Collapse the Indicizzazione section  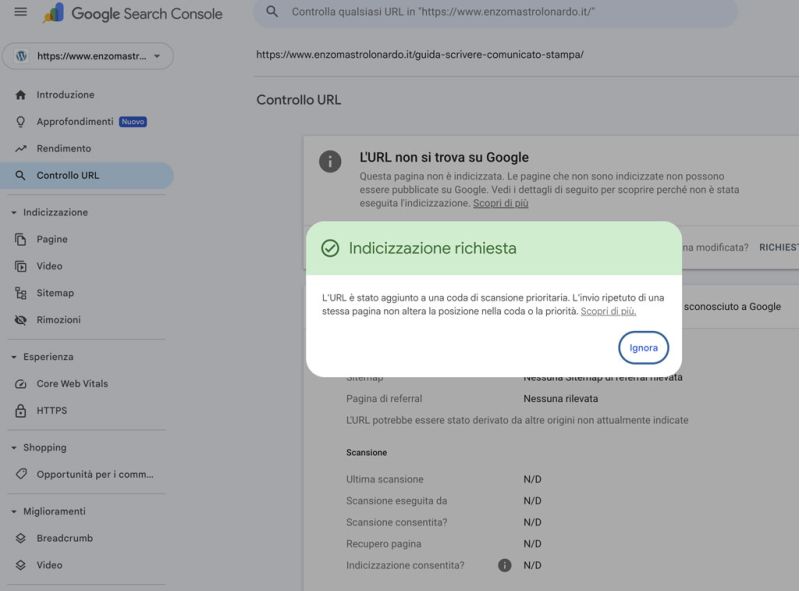click(x=14, y=213)
